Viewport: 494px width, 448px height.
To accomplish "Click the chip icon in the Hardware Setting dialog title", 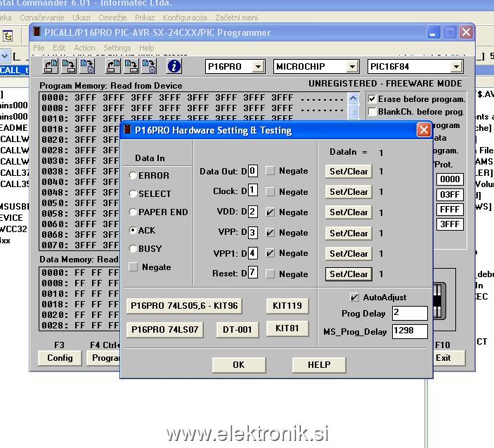I will (x=128, y=129).
